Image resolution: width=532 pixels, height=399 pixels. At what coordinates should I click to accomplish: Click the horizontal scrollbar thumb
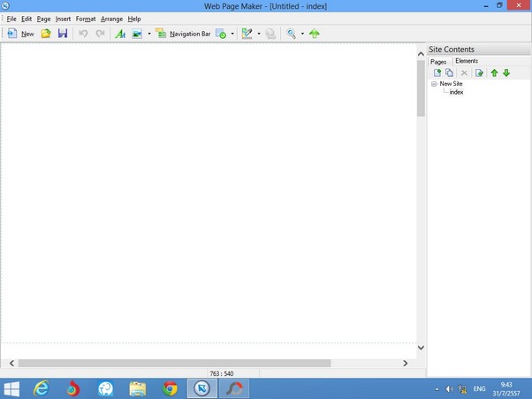pos(174,363)
